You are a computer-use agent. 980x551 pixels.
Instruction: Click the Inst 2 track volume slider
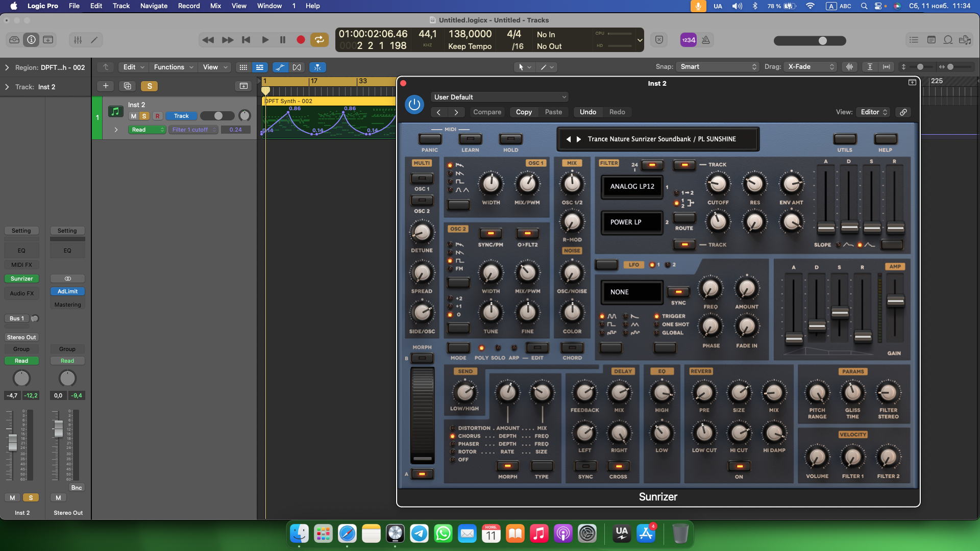click(217, 116)
